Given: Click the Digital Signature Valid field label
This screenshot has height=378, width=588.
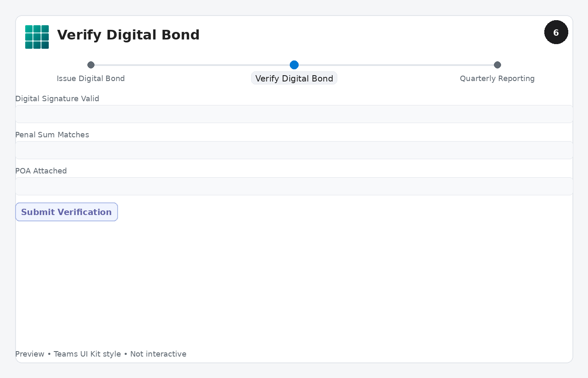Looking at the screenshot, I should point(57,99).
